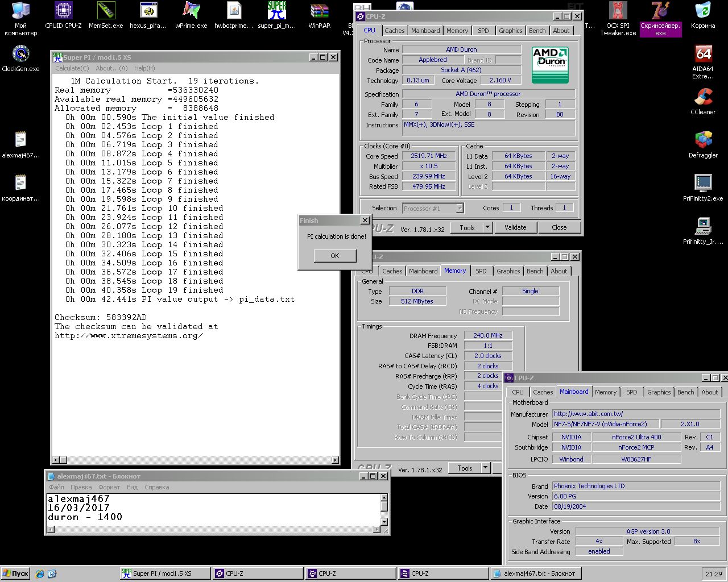Open the OCX SPI Tweaker.exe icon
The width and height of the screenshot is (728, 582).
pos(618,19)
